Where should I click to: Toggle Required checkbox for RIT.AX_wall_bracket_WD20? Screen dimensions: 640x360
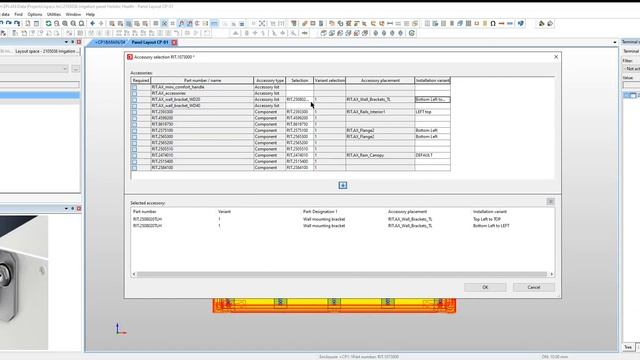click(x=134, y=99)
